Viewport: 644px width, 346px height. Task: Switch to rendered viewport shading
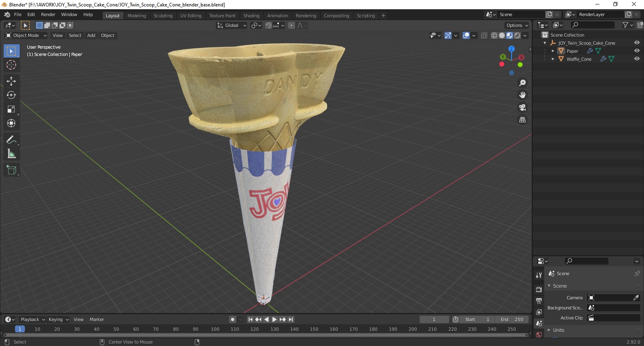click(517, 35)
